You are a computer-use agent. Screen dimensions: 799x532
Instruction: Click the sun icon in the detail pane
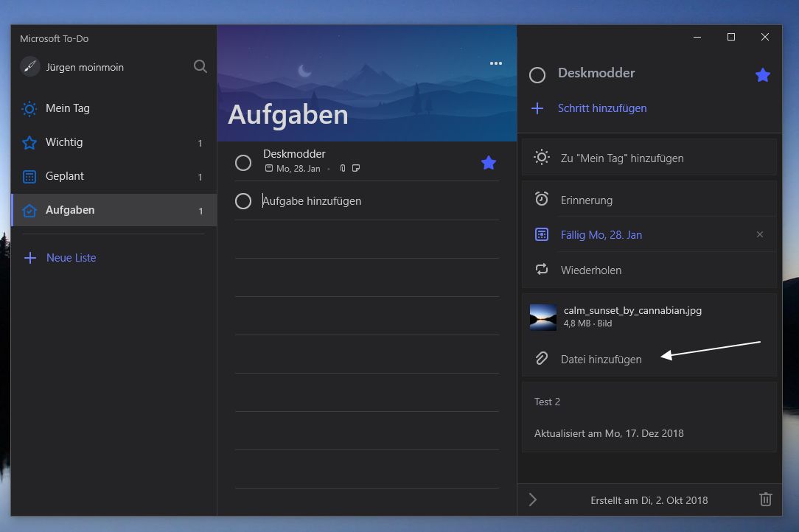coord(541,158)
